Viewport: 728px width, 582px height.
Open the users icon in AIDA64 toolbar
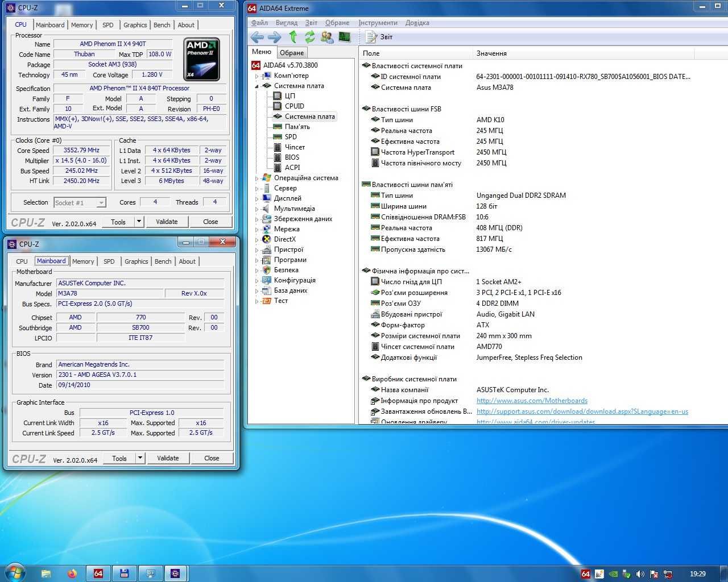click(327, 37)
